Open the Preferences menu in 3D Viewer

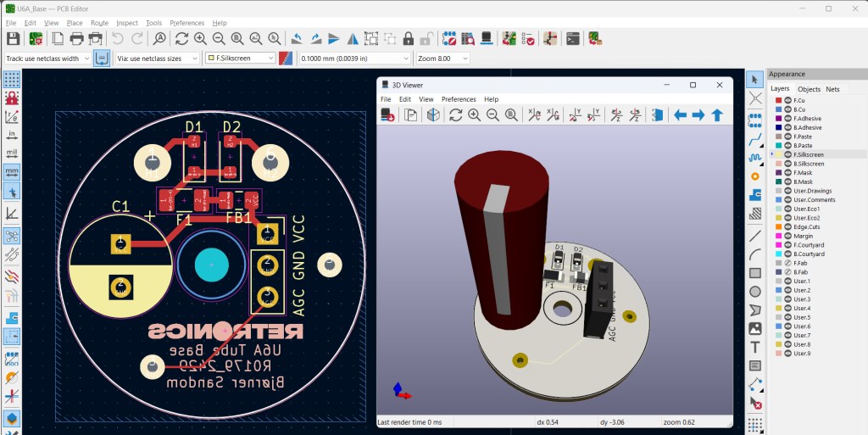coord(459,99)
